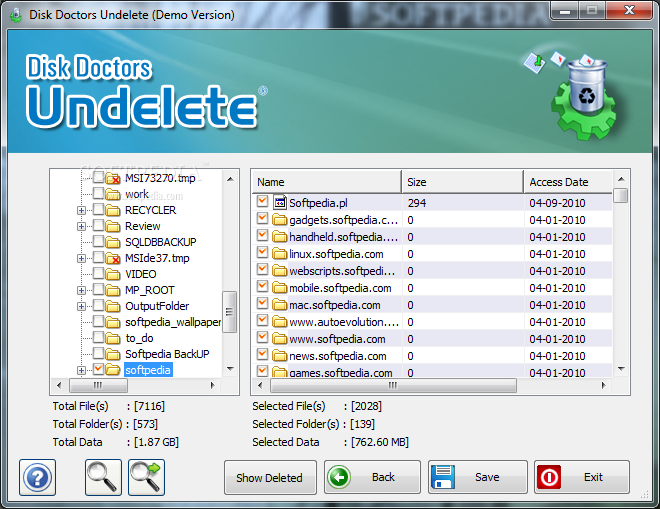Click deleted folder icon of MSI73270.tmp
Image resolution: width=660 pixels, height=509 pixels.
click(x=113, y=179)
